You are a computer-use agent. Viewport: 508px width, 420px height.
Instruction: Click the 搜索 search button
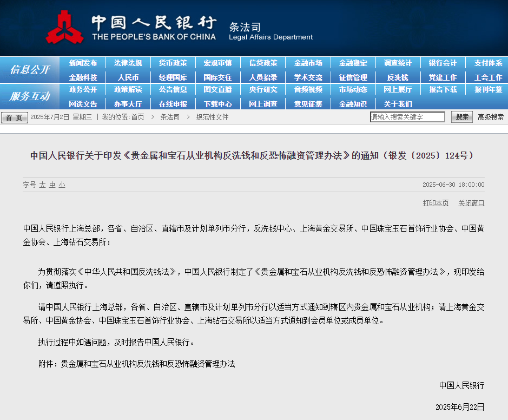462,117
